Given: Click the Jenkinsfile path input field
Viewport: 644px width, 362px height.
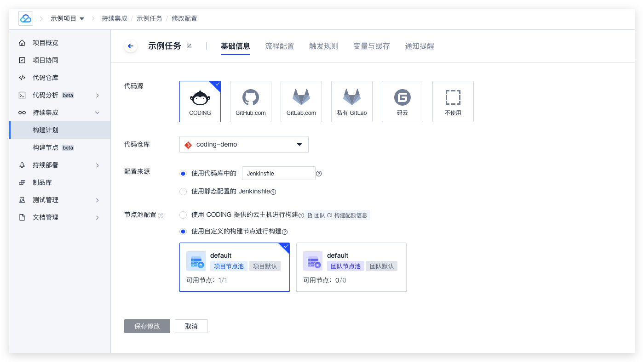Looking at the screenshot, I should click(x=279, y=173).
